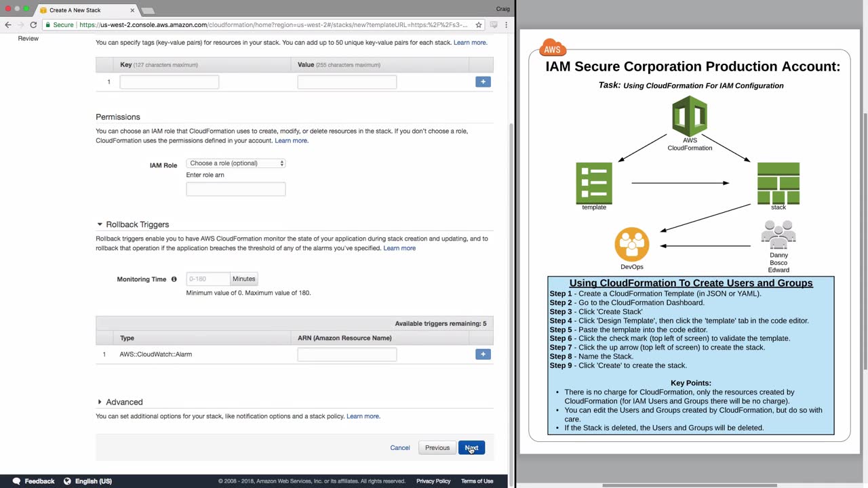Screen dimensions: 868x488
Task: Click the Monitoring Time info icon
Action: pyautogui.click(x=174, y=279)
